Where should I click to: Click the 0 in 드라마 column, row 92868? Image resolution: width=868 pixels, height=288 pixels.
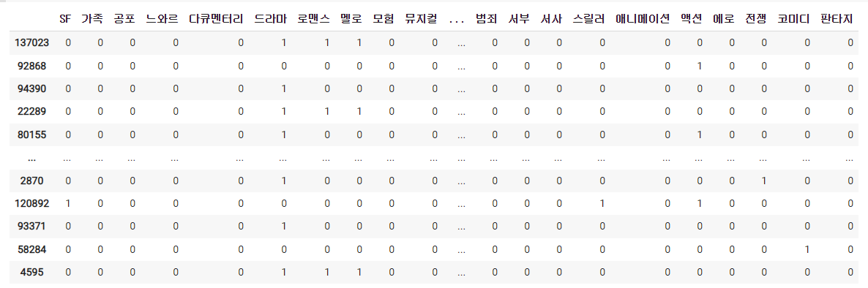point(283,66)
